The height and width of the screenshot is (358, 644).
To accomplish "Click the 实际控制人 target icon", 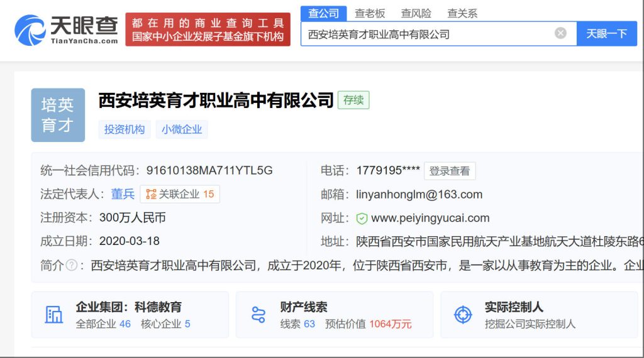I will (x=463, y=315).
